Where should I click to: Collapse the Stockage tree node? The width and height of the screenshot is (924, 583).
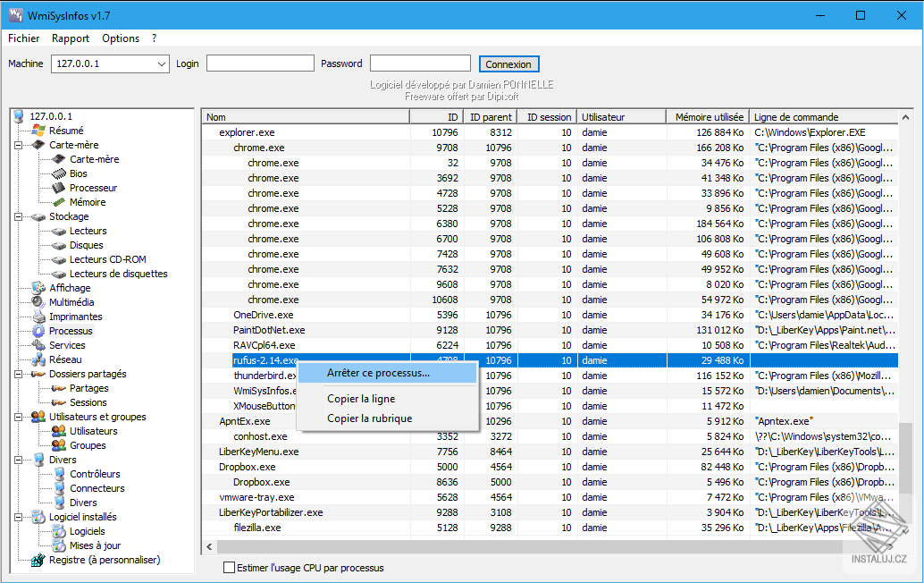[x=18, y=216]
